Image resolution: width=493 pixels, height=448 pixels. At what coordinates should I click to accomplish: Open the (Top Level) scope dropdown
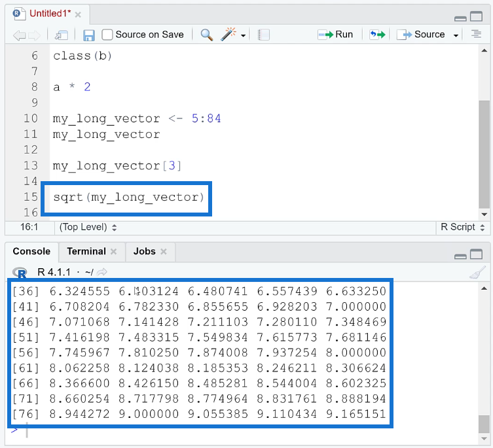[x=88, y=227]
